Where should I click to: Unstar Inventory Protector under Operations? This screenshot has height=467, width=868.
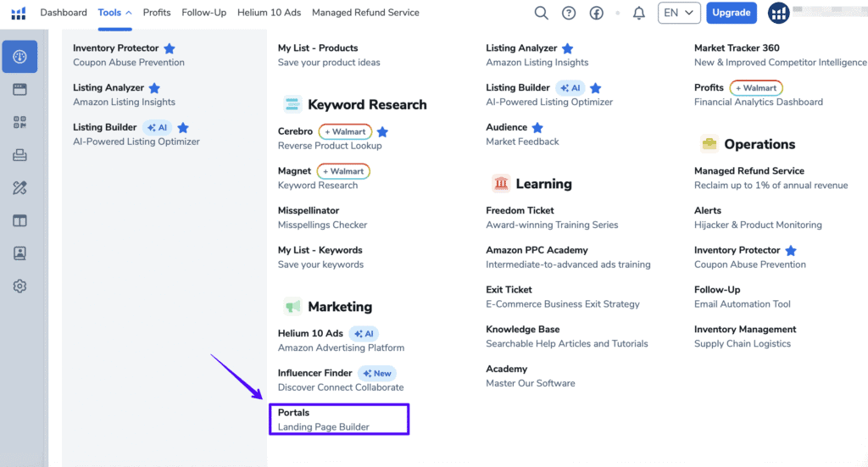(791, 251)
